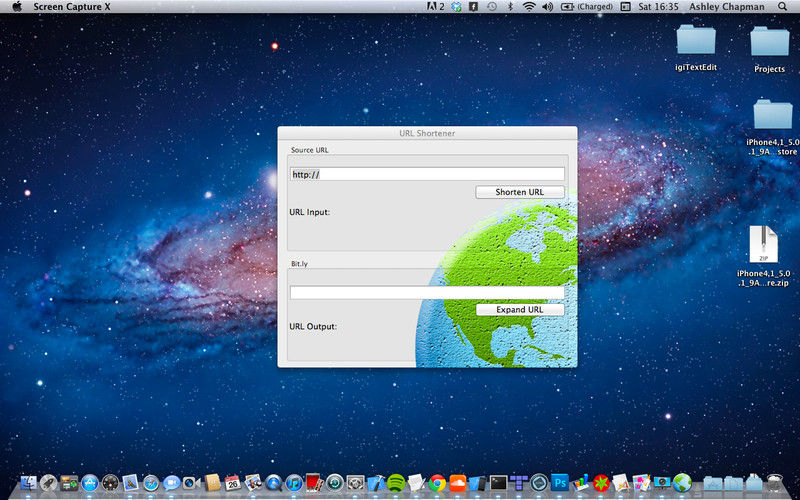Image resolution: width=800 pixels, height=500 pixels.
Task: Click the volume speaker menu bar icon
Action: tap(547, 7)
